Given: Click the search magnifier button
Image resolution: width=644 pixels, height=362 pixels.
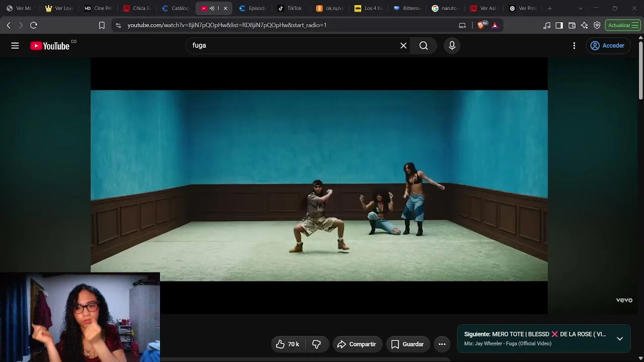Looking at the screenshot, I should click(x=424, y=46).
